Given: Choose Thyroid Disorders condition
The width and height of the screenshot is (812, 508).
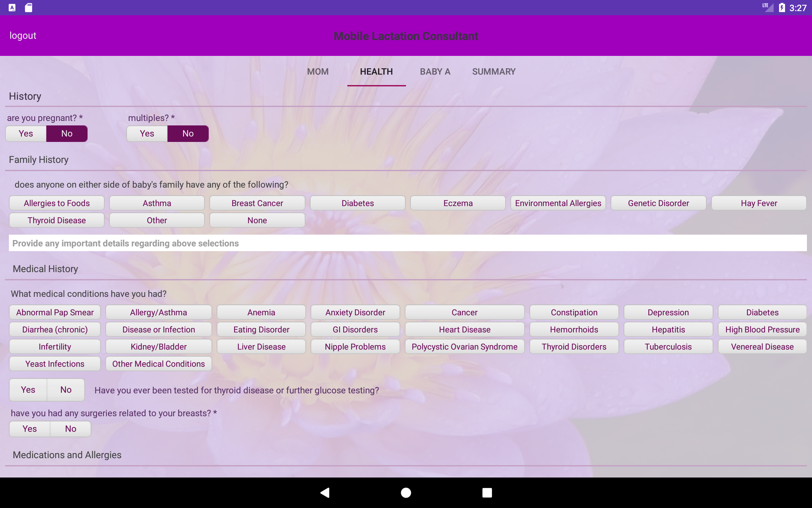Looking at the screenshot, I should tap(574, 346).
